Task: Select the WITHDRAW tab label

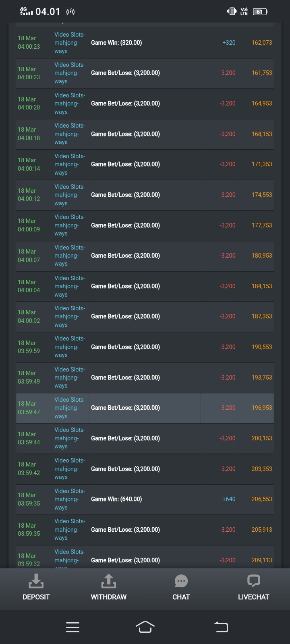Action: (108, 597)
